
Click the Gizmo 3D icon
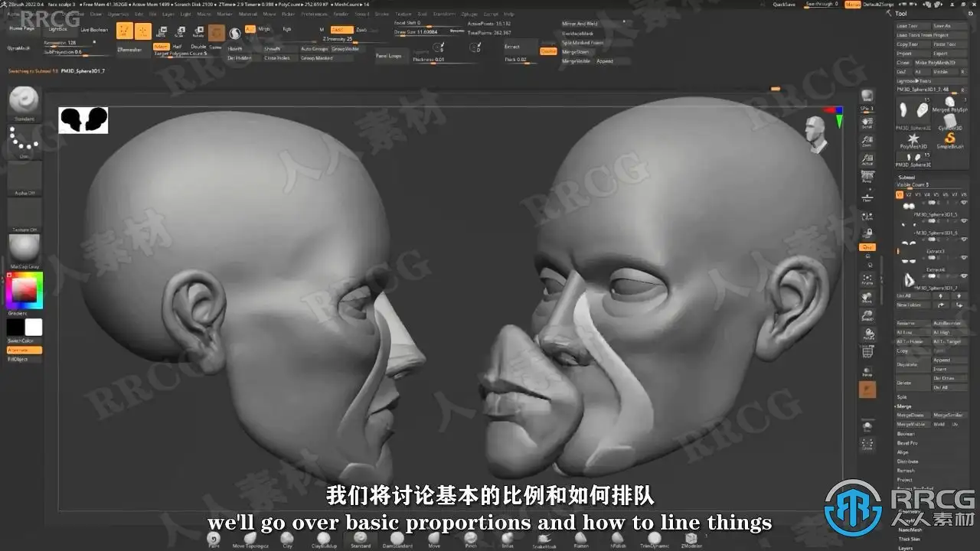tap(217, 32)
